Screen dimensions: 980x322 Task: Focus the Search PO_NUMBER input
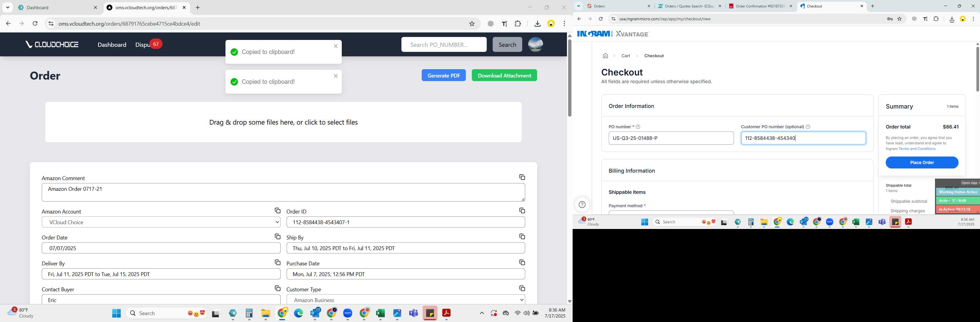[443, 44]
